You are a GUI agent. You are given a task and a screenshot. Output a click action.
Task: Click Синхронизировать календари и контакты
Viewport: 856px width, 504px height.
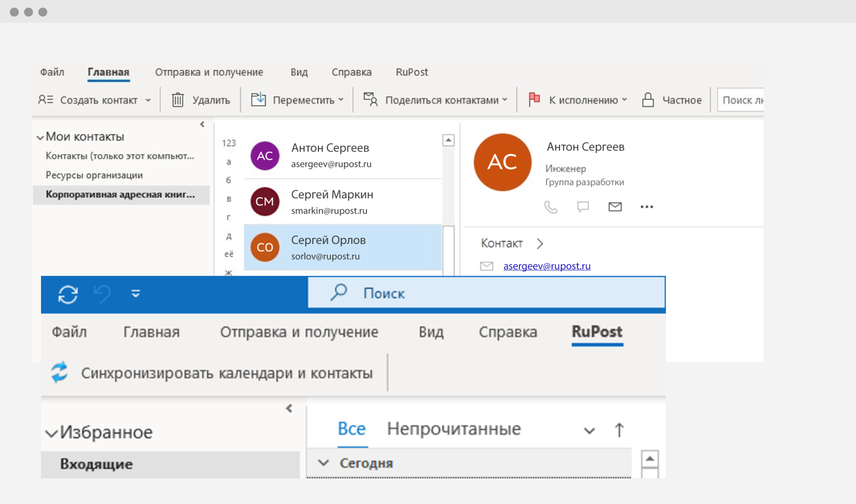212,373
